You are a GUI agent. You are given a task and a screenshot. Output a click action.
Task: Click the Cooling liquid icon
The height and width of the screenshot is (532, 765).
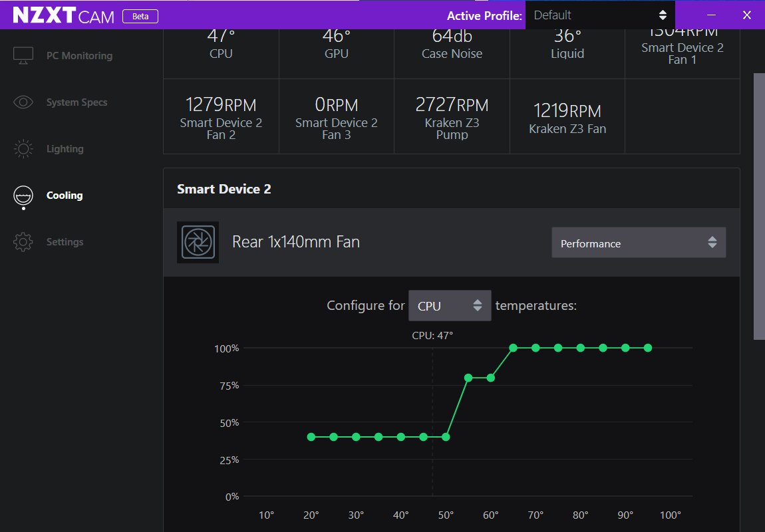click(x=23, y=197)
